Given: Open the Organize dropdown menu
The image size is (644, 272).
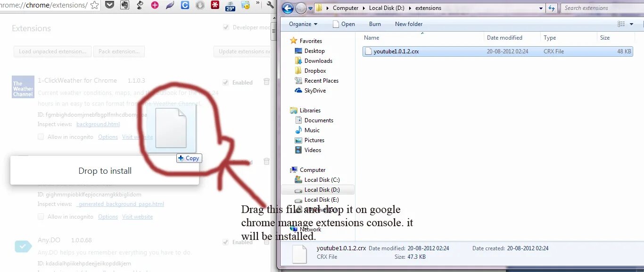Looking at the screenshot, I should click(303, 24).
